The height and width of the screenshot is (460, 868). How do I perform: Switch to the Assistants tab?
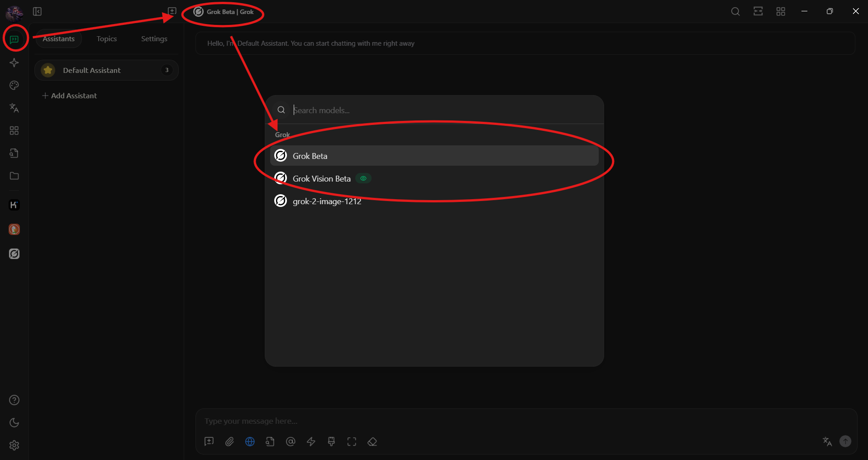(x=59, y=39)
